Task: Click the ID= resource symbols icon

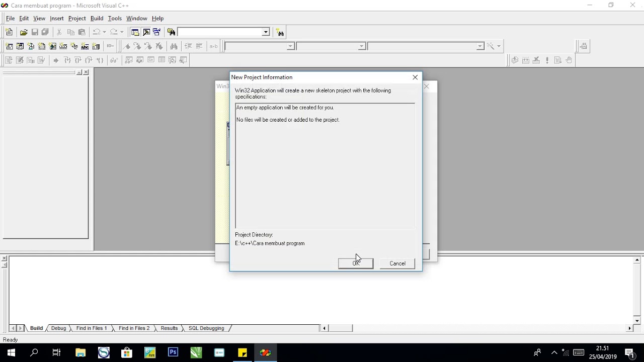Action: pyautogui.click(x=110, y=46)
